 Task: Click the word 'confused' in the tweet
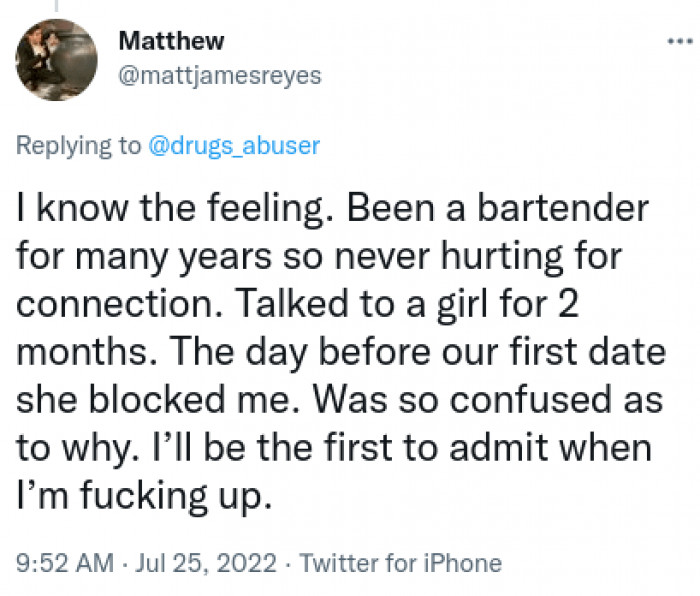(x=530, y=399)
